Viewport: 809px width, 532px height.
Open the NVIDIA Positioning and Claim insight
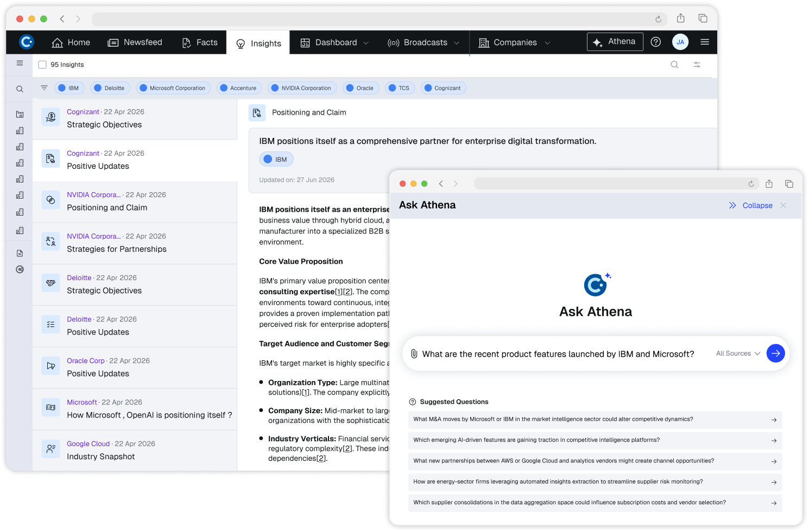point(135,202)
